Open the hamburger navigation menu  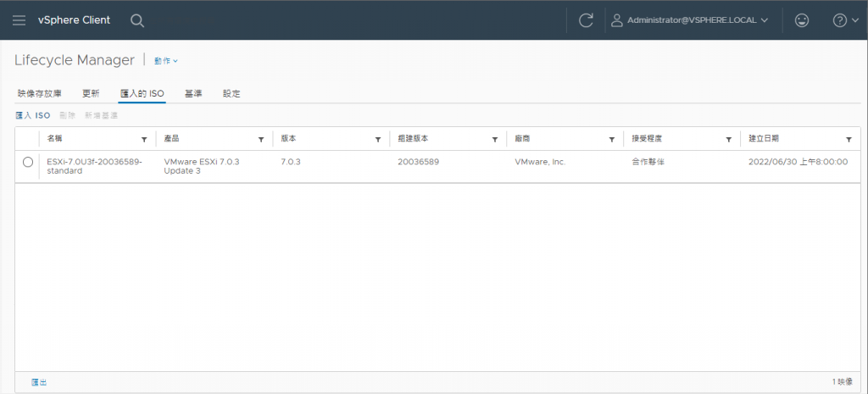[x=19, y=20]
